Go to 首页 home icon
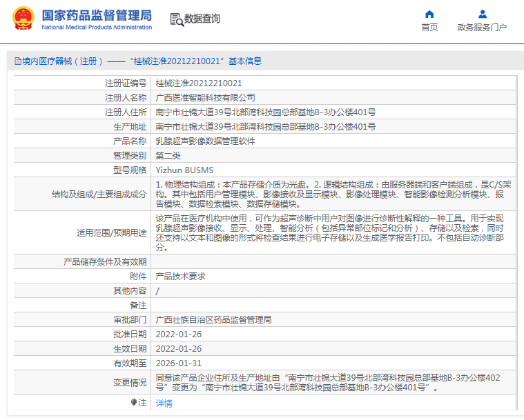 tap(429, 14)
